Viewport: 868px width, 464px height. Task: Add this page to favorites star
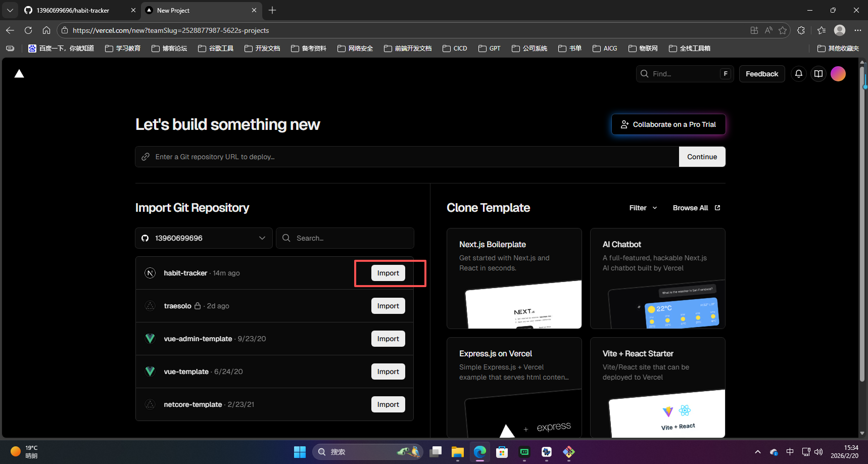783,30
